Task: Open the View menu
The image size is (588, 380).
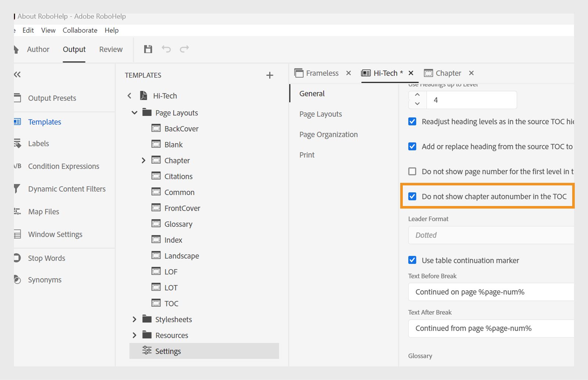Action: click(x=48, y=30)
